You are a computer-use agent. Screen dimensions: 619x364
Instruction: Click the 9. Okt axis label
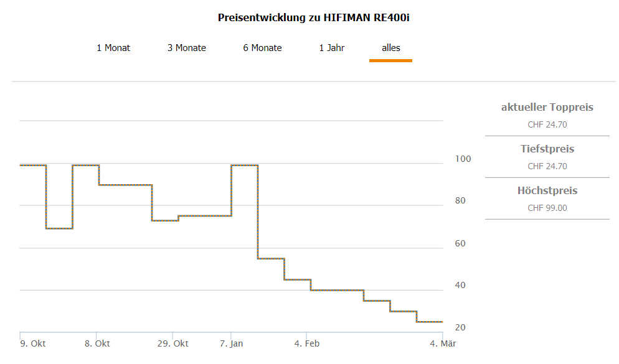point(33,343)
